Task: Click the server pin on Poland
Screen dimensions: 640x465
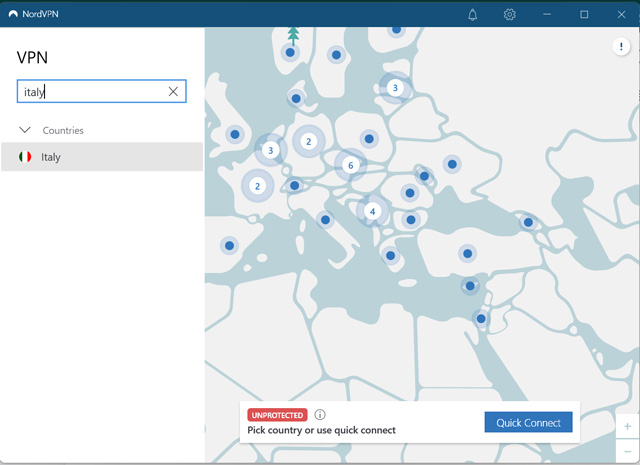Action: 369,139
